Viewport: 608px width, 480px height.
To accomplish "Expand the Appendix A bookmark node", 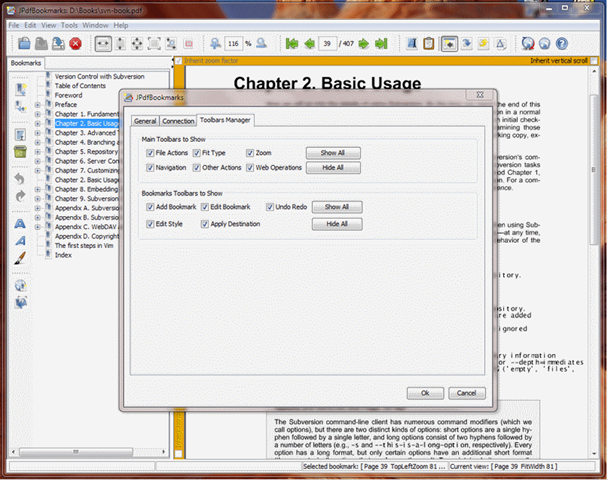I will (38, 208).
